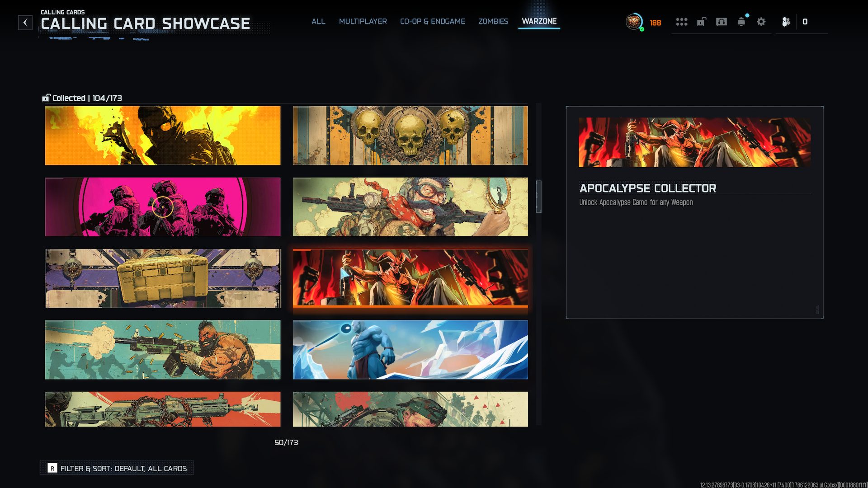Click the calling card list scrollbar handle
The width and height of the screenshot is (868, 488).
pyautogui.click(x=538, y=197)
